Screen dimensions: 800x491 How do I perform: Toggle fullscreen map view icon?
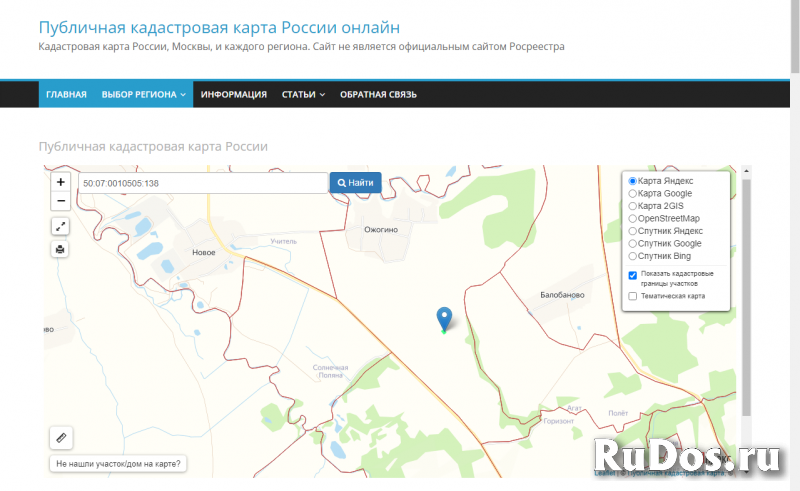(x=60, y=226)
